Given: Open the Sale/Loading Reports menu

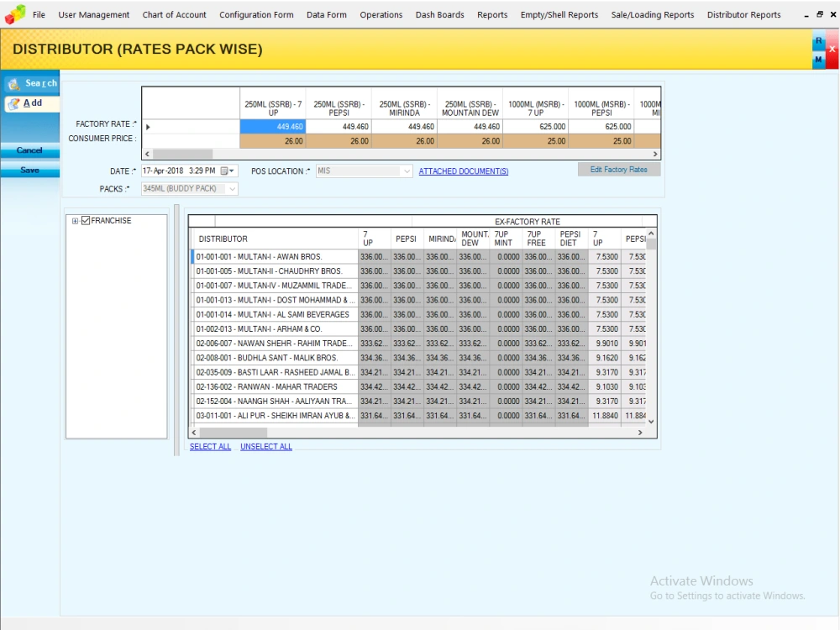Looking at the screenshot, I should point(653,14).
